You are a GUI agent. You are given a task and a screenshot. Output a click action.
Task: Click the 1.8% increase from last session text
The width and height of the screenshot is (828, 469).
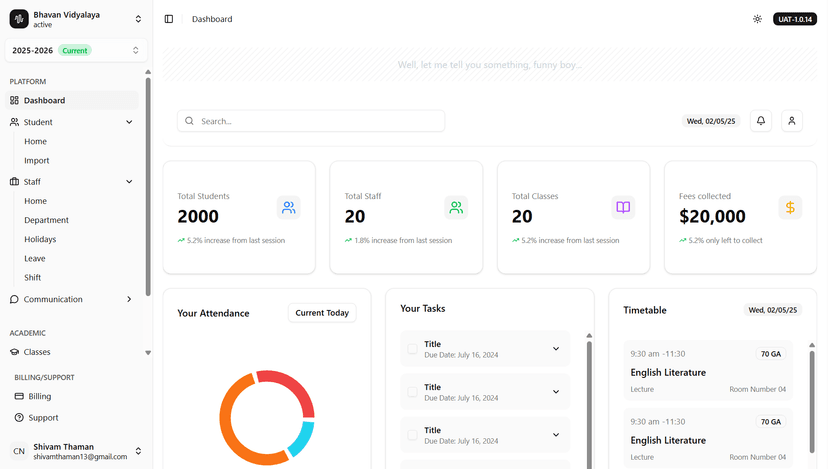[x=403, y=240]
